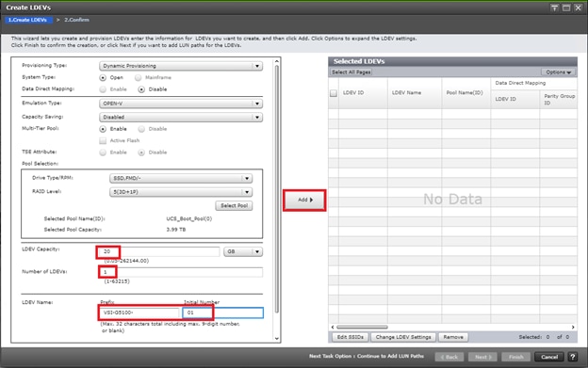
Task: Choose Enable for Data Direct Mapping
Action: 103,89
